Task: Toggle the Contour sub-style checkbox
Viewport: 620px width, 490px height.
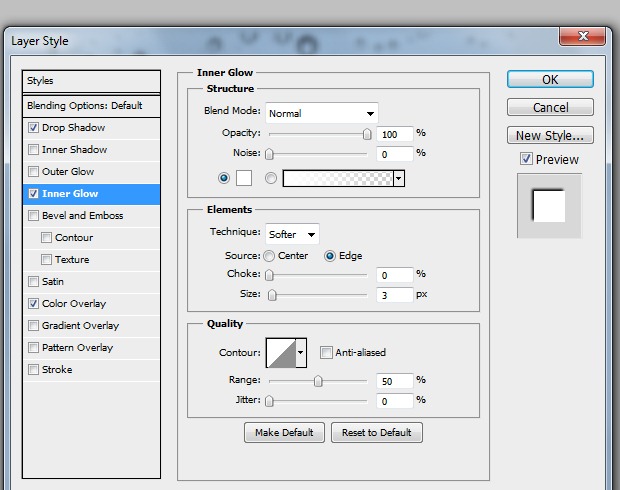Action: (x=46, y=237)
